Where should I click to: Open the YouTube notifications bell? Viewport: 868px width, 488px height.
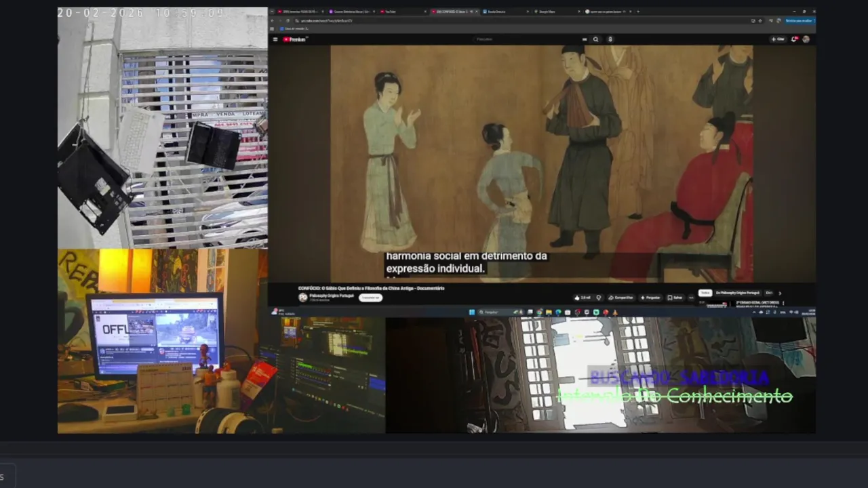(x=795, y=39)
